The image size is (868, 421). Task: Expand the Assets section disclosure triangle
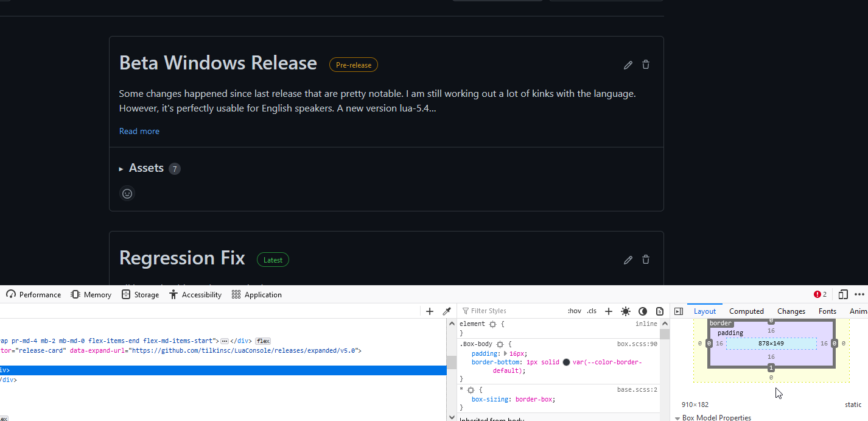pyautogui.click(x=121, y=169)
